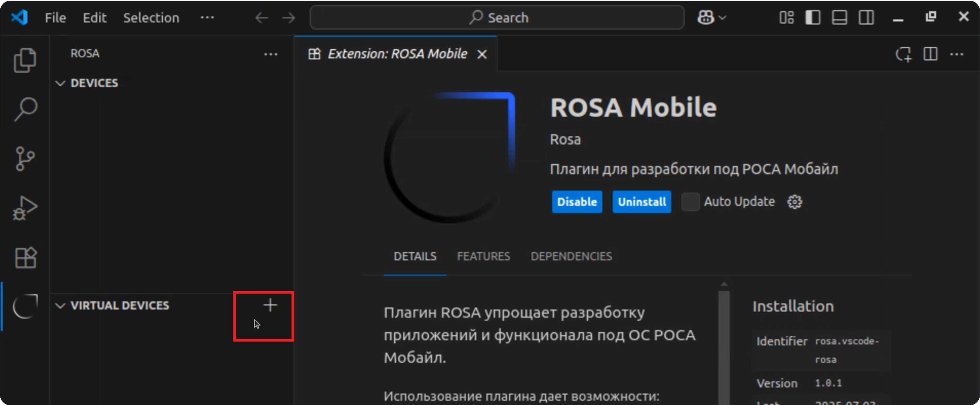Open the Copilot chat icon
This screenshot has height=405, width=980.
click(x=705, y=17)
